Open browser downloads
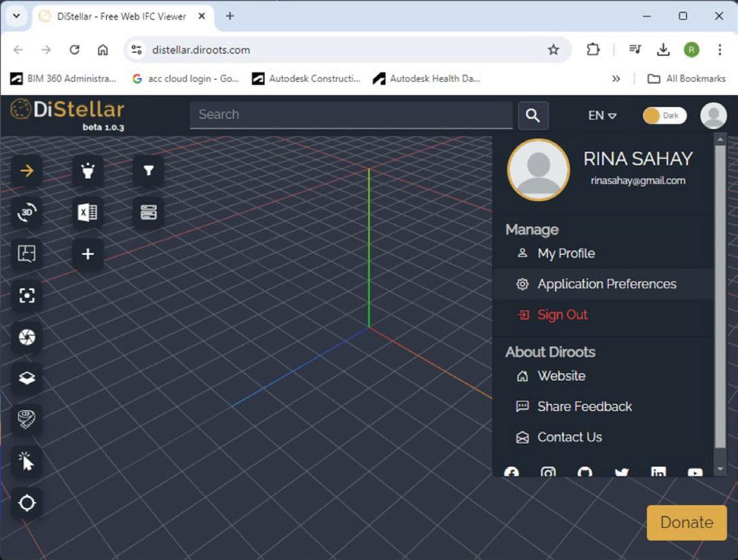The height and width of the screenshot is (560, 738). tap(663, 50)
